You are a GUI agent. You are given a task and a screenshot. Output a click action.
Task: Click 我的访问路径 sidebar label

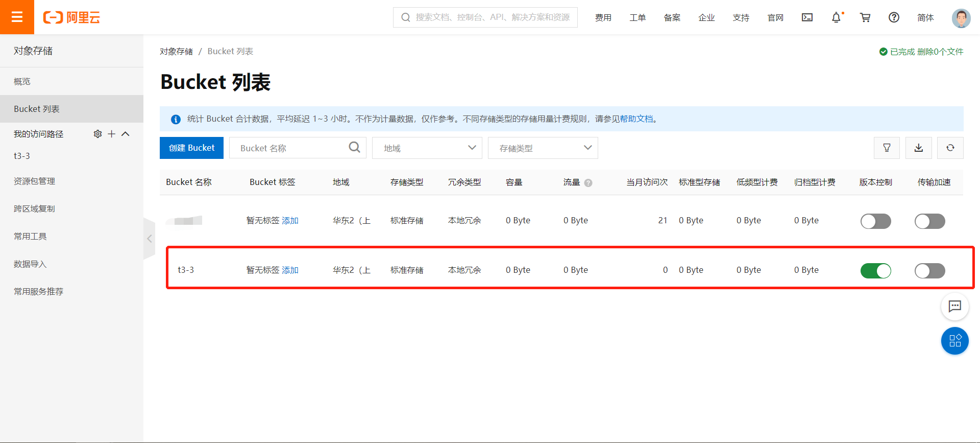(x=39, y=134)
